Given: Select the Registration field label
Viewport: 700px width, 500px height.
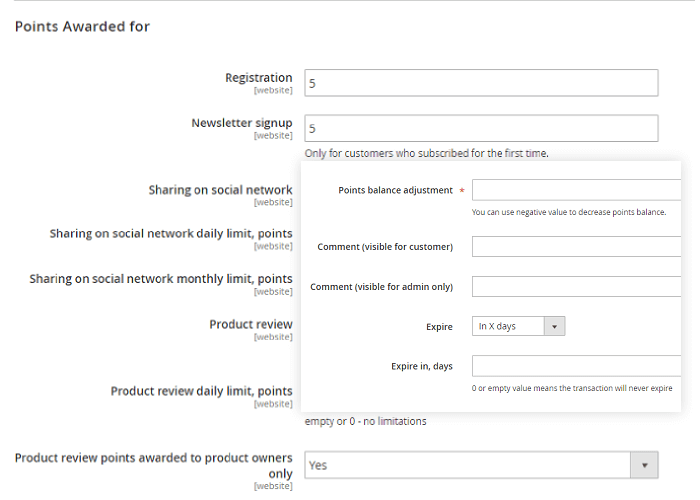Looking at the screenshot, I should point(258,77).
